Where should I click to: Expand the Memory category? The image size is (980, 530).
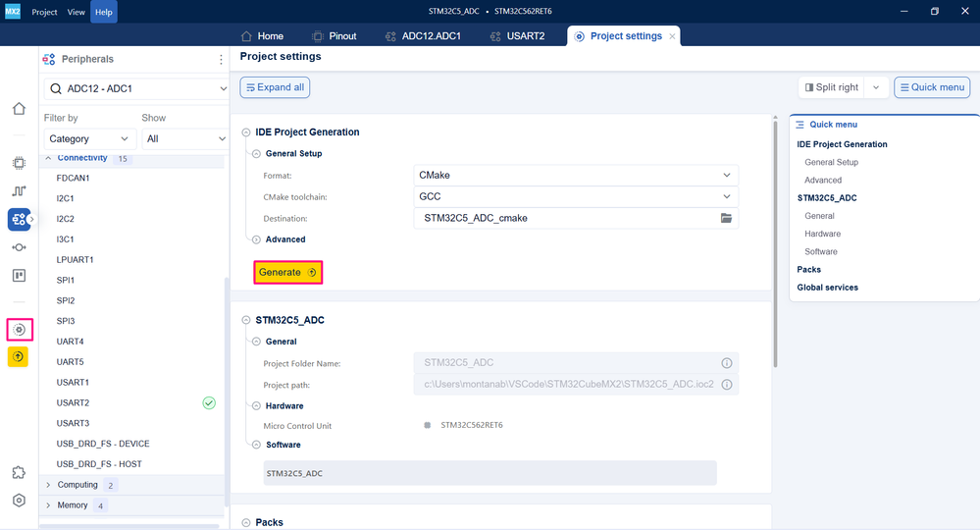click(x=48, y=505)
